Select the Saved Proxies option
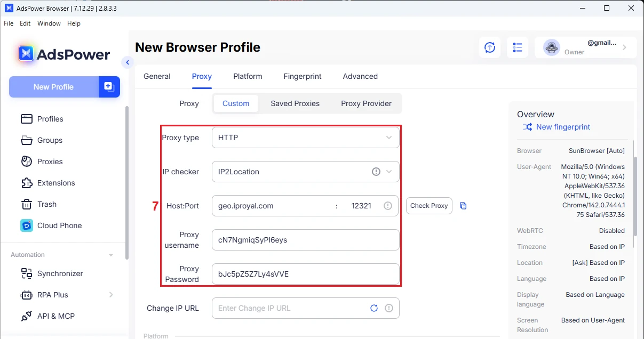Viewport: 644px width, 339px height. pyautogui.click(x=295, y=103)
